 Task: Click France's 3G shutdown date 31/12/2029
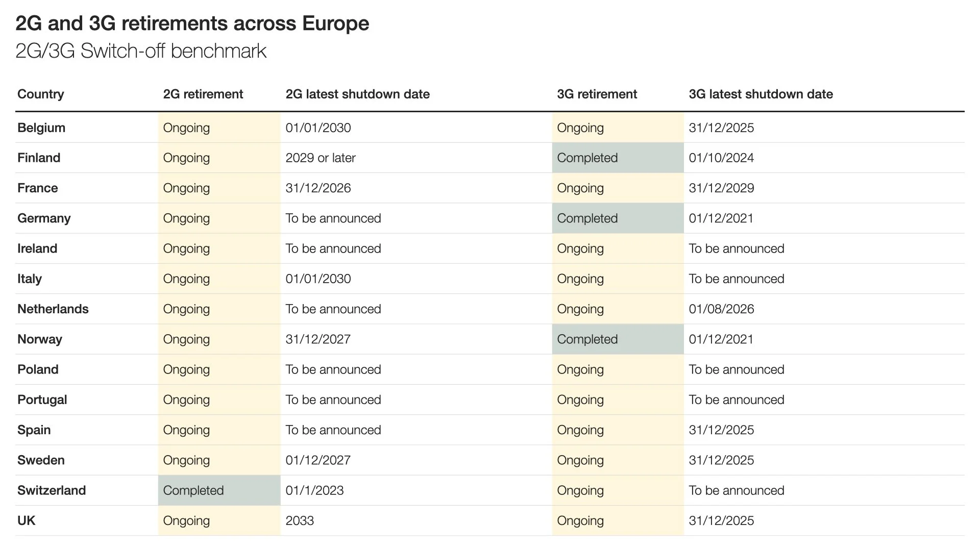pos(721,188)
